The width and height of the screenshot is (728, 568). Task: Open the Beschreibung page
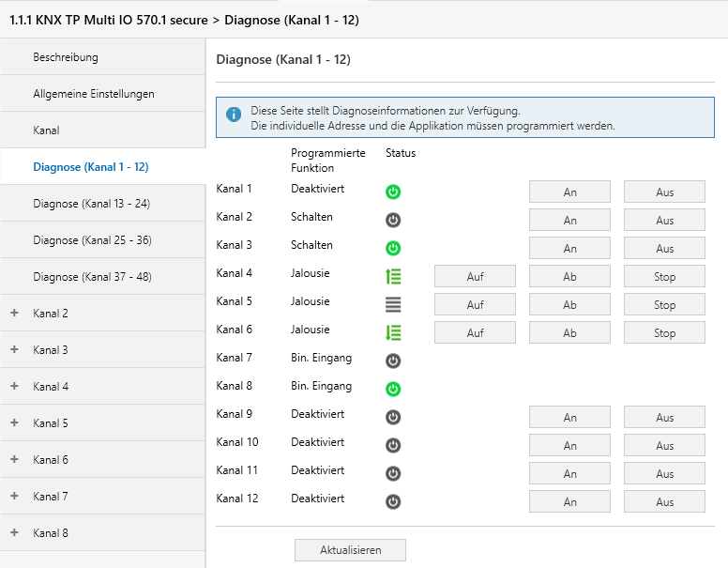(66, 57)
